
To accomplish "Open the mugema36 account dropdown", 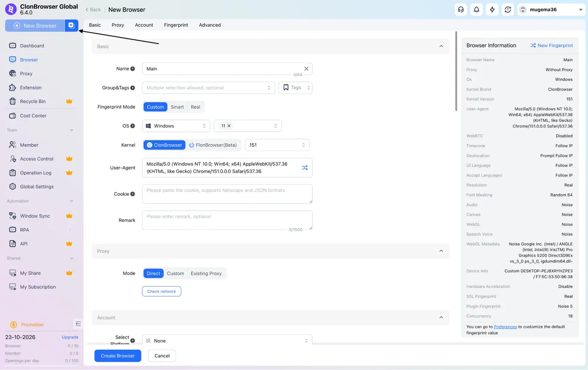I will point(551,10).
